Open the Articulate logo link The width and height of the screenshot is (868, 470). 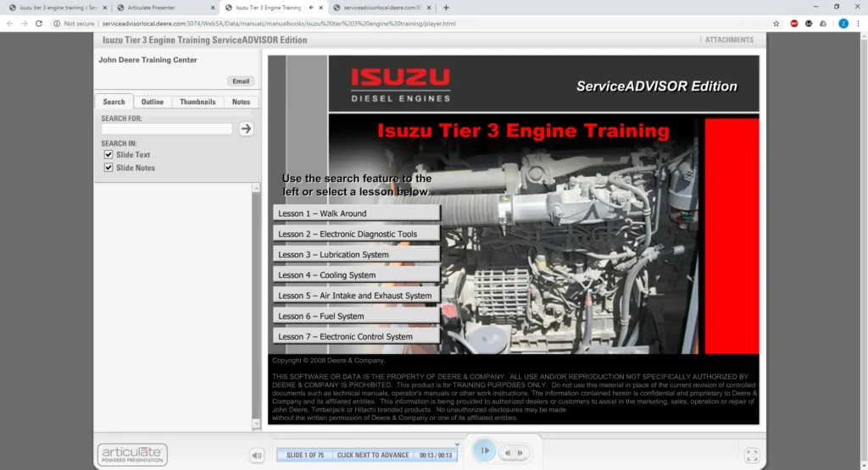click(132, 455)
